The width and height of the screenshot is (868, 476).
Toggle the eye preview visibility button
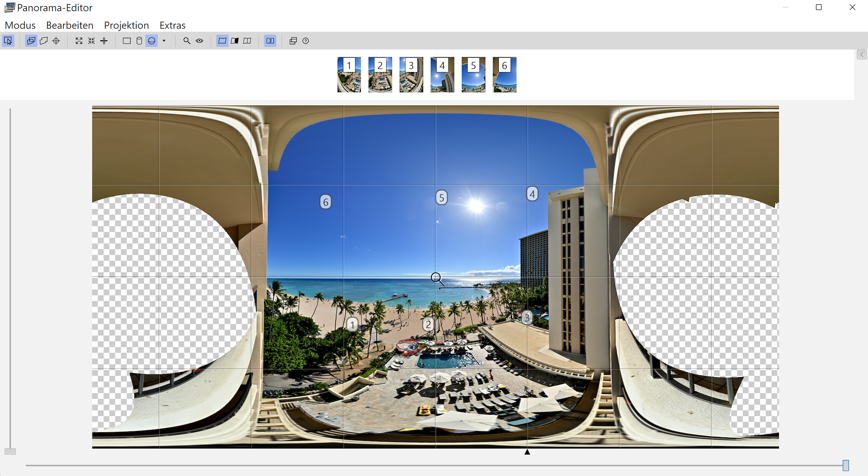199,41
